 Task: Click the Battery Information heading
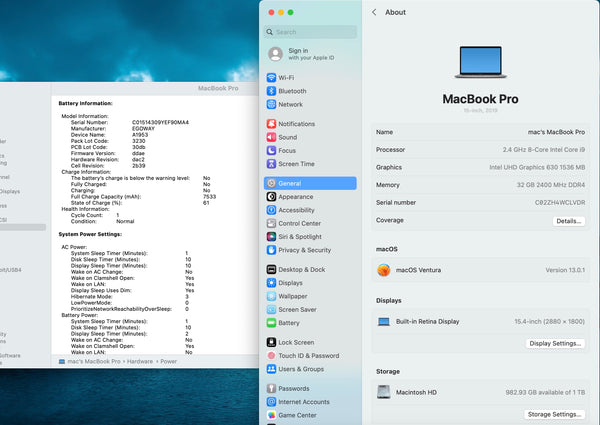tap(85, 103)
